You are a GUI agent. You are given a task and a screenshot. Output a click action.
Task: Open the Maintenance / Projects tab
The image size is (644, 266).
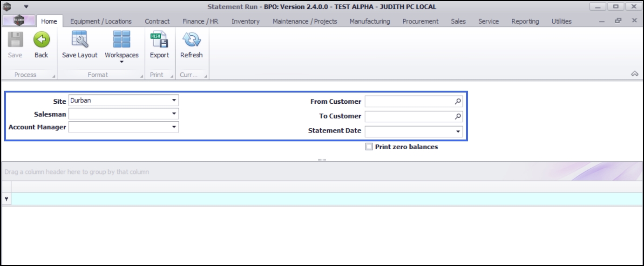click(x=305, y=21)
